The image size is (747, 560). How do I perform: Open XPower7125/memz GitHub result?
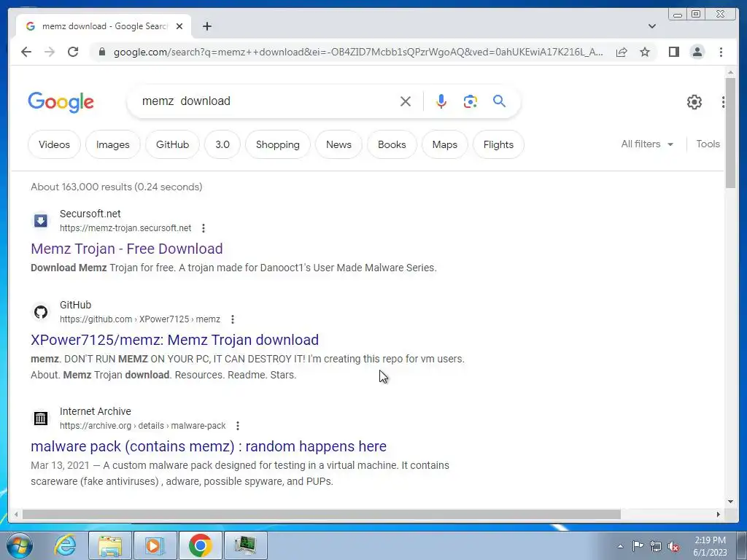[175, 340]
